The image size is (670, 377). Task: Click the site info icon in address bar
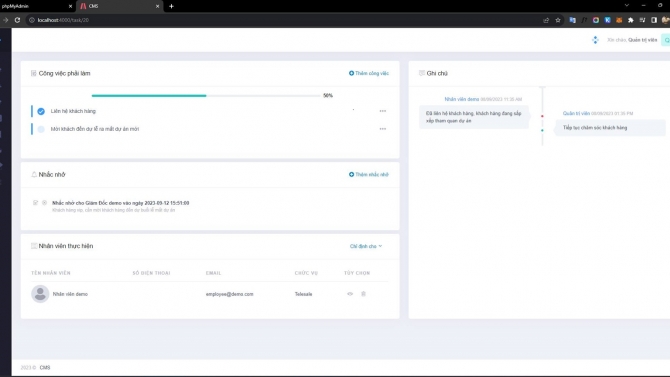coord(32,20)
